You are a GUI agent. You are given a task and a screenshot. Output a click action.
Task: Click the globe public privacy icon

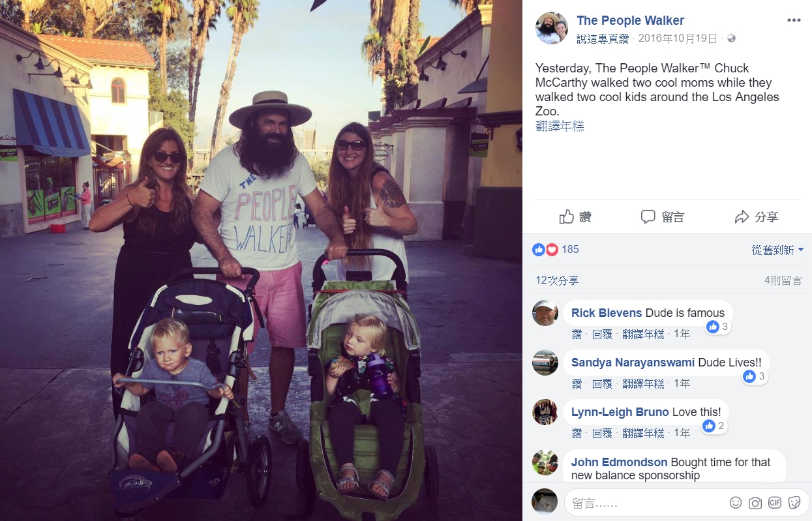pos(731,38)
